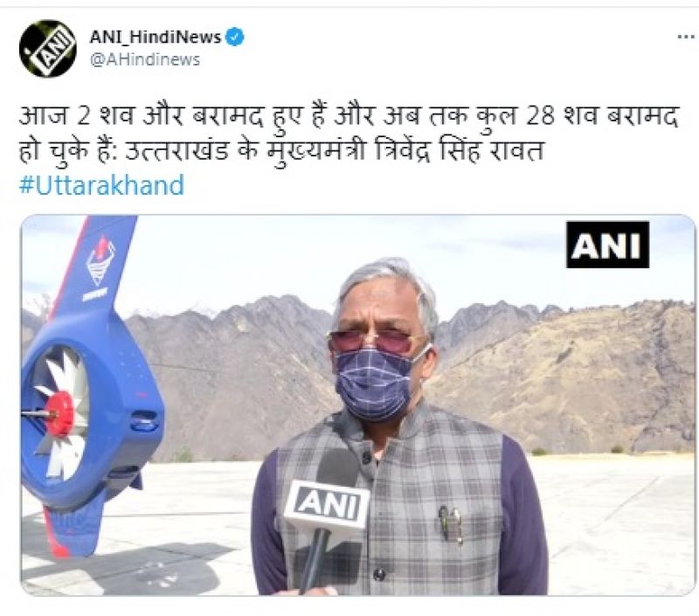
Task: Click the ANI watermark in the image
Action: click(x=607, y=245)
